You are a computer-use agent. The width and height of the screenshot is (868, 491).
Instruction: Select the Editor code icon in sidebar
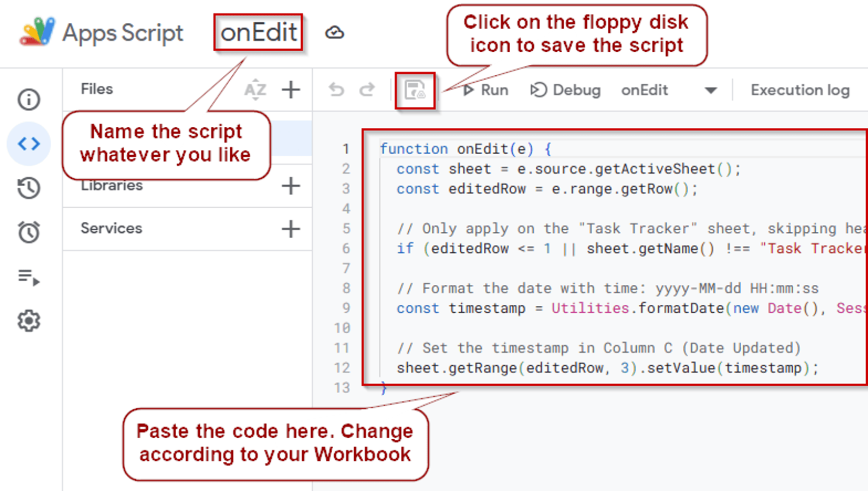29,144
